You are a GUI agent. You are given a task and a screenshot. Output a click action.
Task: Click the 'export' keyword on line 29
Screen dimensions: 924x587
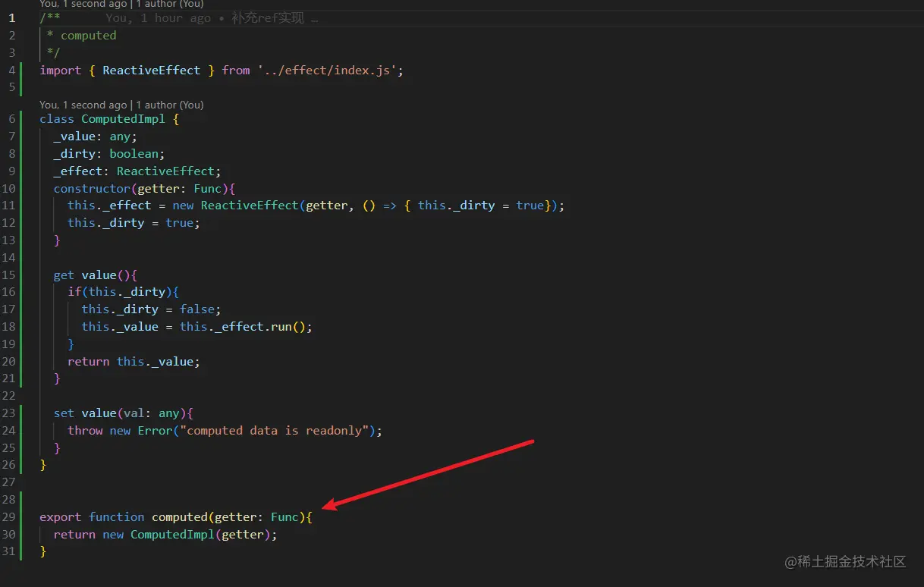pyautogui.click(x=61, y=517)
